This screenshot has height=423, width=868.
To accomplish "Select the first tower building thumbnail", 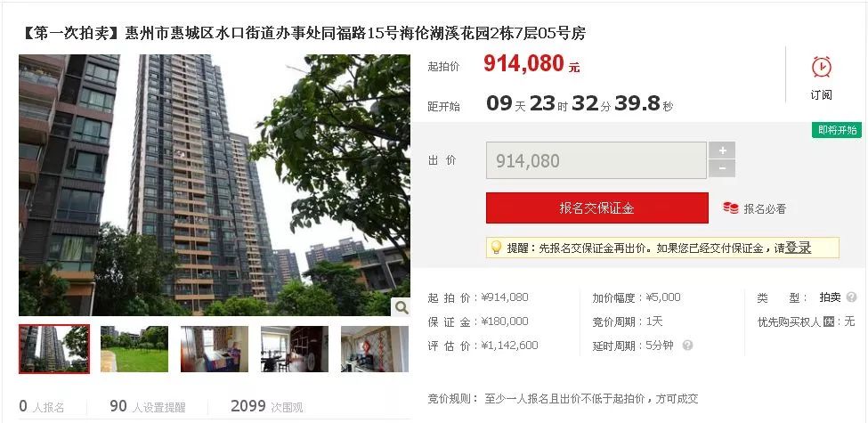I will coord(54,349).
